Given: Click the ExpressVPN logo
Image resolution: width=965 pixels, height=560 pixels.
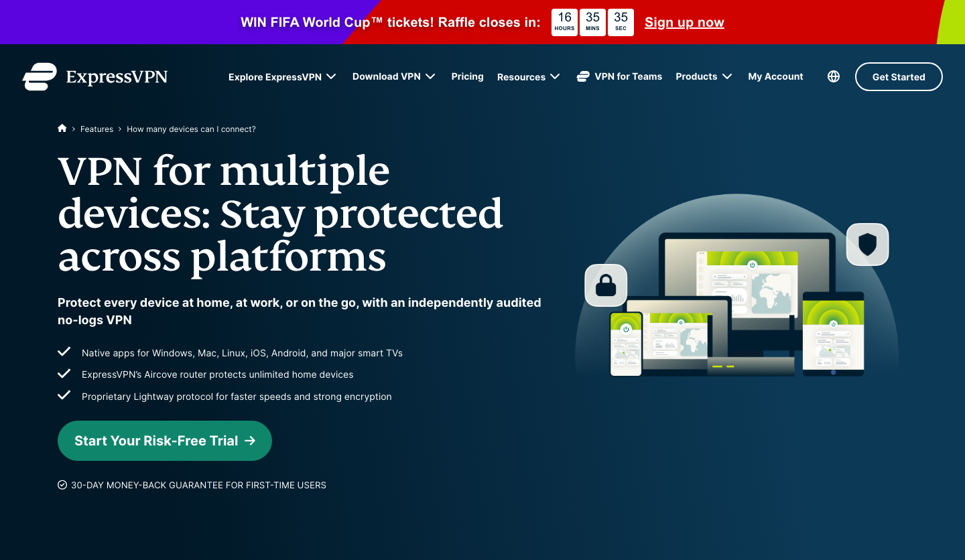Looking at the screenshot, I should coord(94,76).
